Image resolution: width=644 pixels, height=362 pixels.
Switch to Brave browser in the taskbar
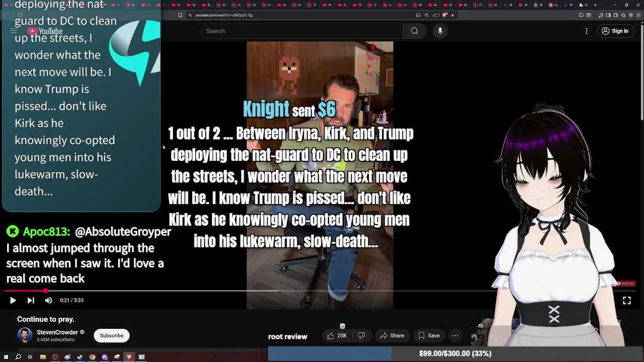pos(129,357)
